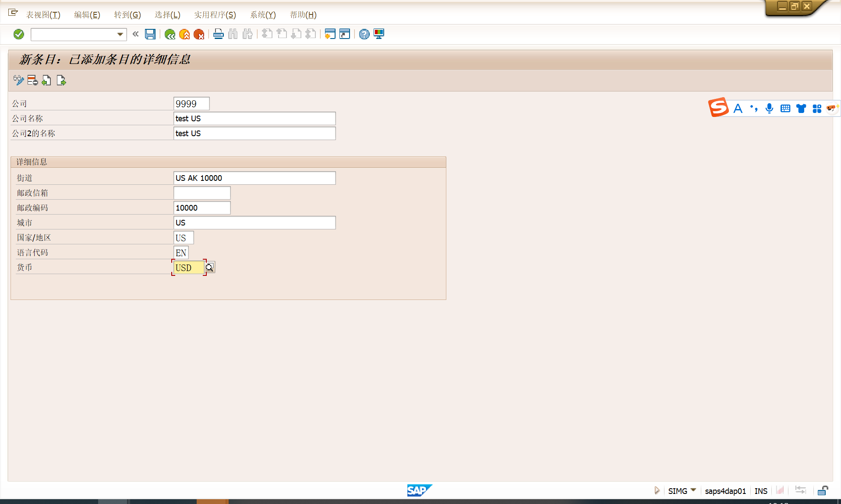
Task: Click the orange Exit icon
Action: (x=184, y=34)
